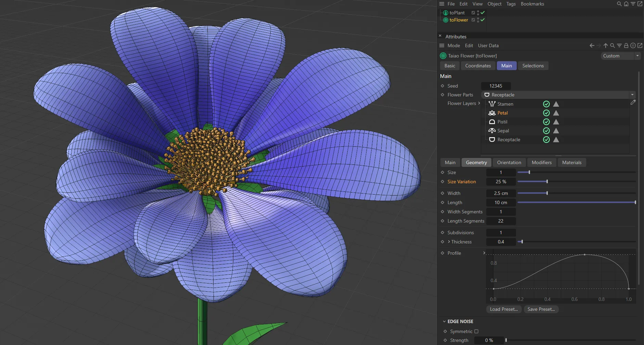Select the Sepal flower layer icon
Image resolution: width=644 pixels, height=345 pixels.
click(492, 131)
